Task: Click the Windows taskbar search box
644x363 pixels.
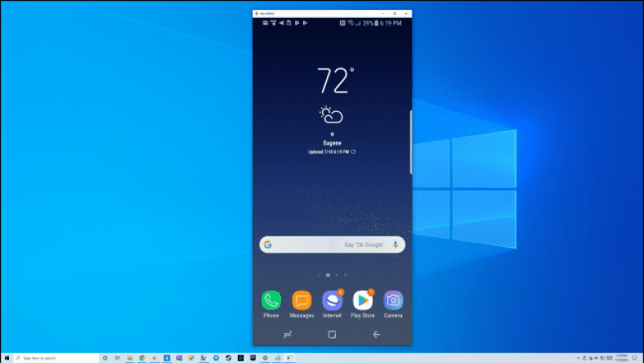Action: pyautogui.click(x=56, y=358)
